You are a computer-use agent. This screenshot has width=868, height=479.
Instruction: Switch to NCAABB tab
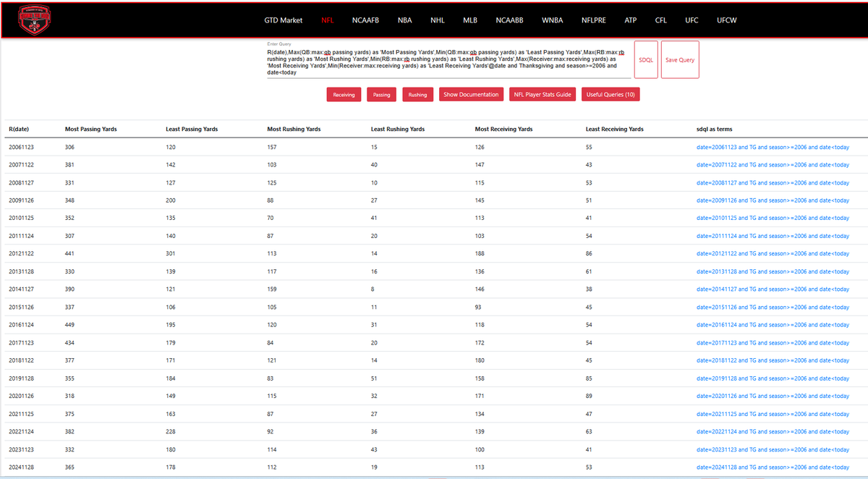(x=510, y=20)
